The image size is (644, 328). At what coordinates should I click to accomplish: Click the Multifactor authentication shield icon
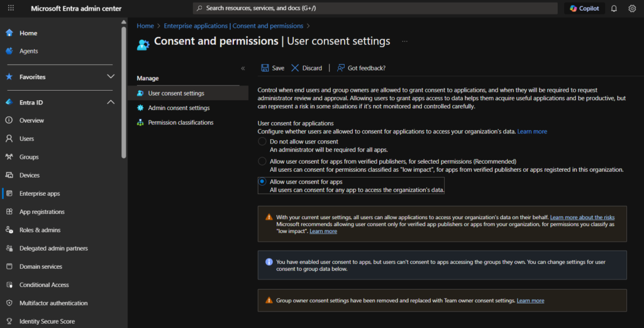(x=9, y=303)
